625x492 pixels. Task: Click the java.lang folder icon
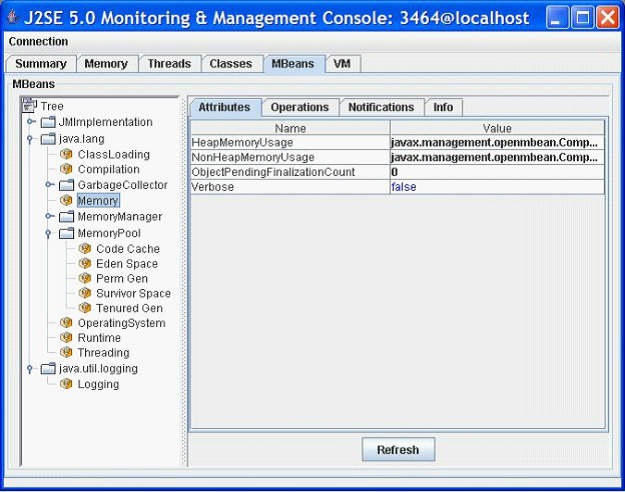coord(48,138)
